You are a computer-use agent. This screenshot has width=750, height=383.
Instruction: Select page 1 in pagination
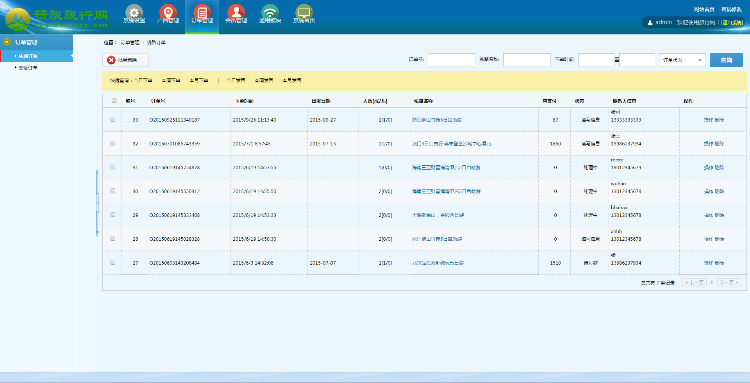(x=711, y=283)
